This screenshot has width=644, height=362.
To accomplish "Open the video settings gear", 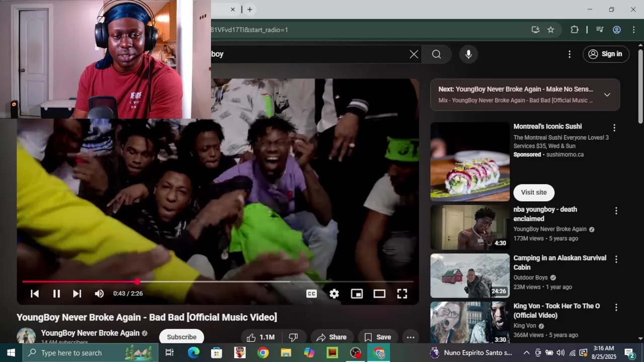I will tap(334, 294).
